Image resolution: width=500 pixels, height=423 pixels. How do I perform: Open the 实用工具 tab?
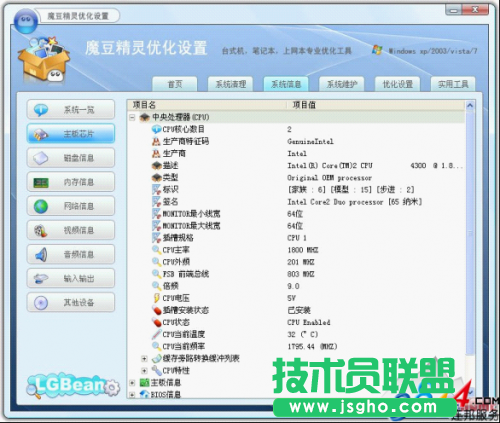[x=453, y=84]
